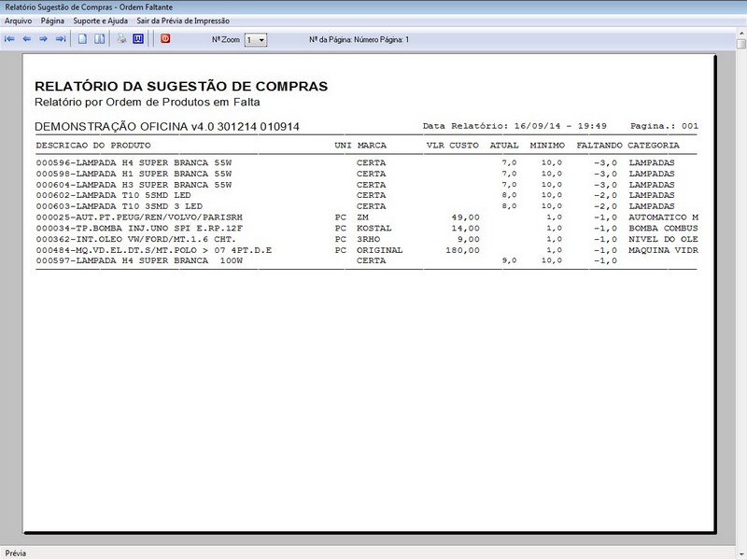Image resolution: width=747 pixels, height=560 pixels.
Task: Click the vertical scrollbar up arrow
Action: pyautogui.click(x=741, y=33)
